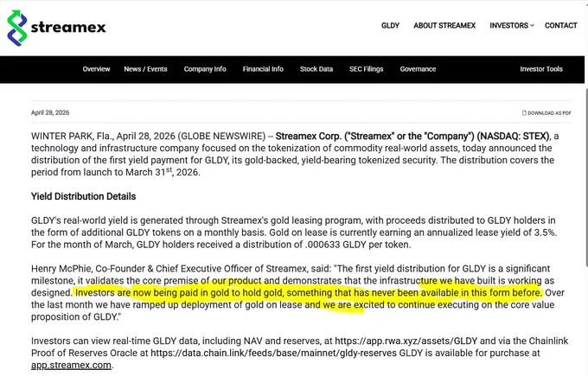Open Company Info section
The height and width of the screenshot is (376, 588).
[x=205, y=69]
